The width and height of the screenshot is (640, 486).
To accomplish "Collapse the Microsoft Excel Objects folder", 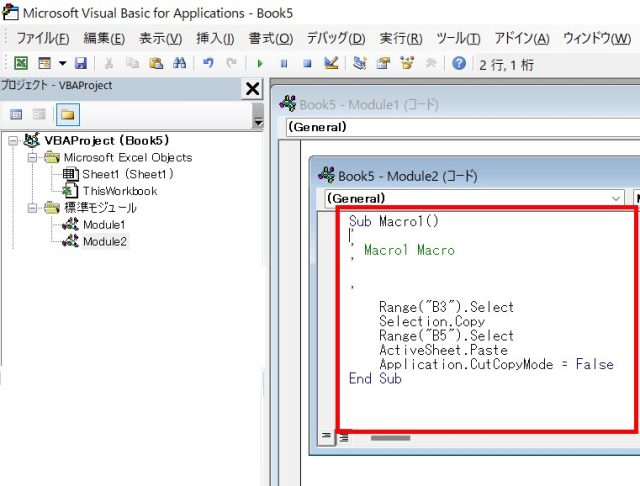I will click(32, 158).
